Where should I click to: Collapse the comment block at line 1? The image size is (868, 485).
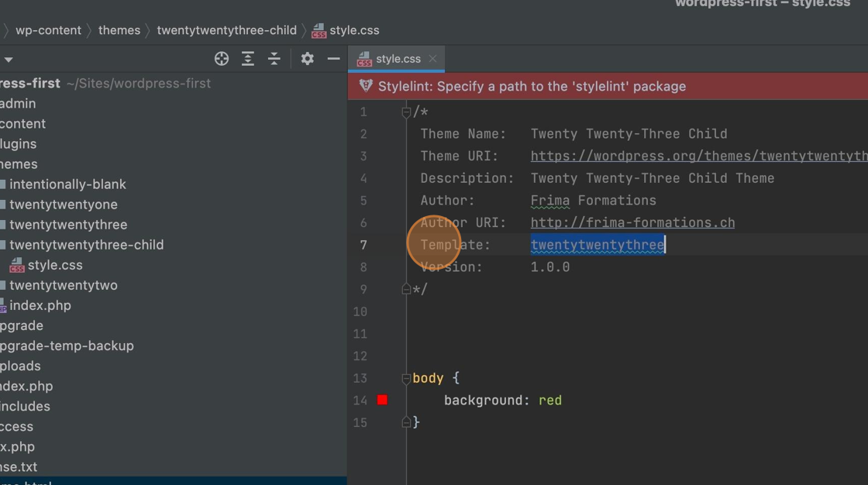click(x=406, y=112)
